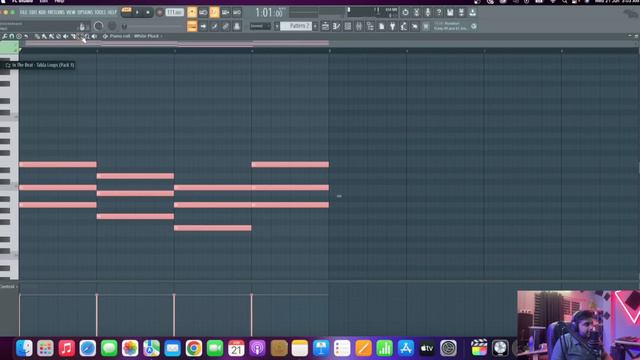Viewport: 640px width, 360px height.
Task: Open the PATTERNS menu
Action: [x=56, y=12]
